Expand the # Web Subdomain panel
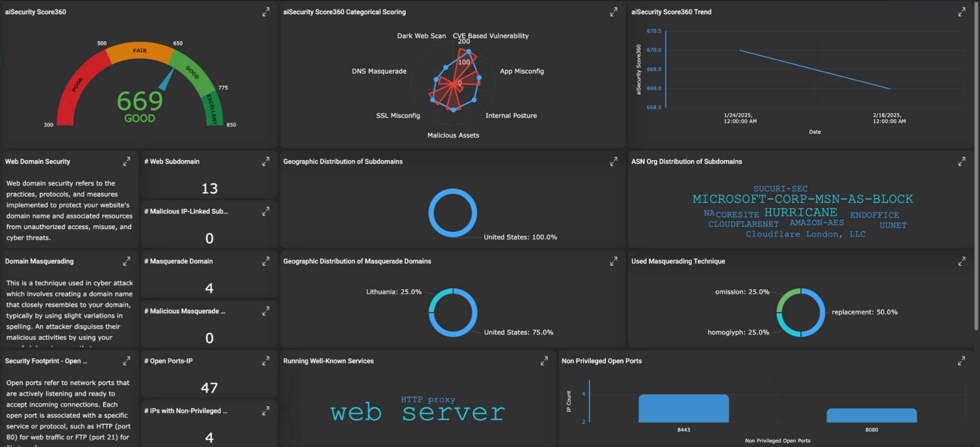The width and height of the screenshot is (980, 447). click(266, 161)
